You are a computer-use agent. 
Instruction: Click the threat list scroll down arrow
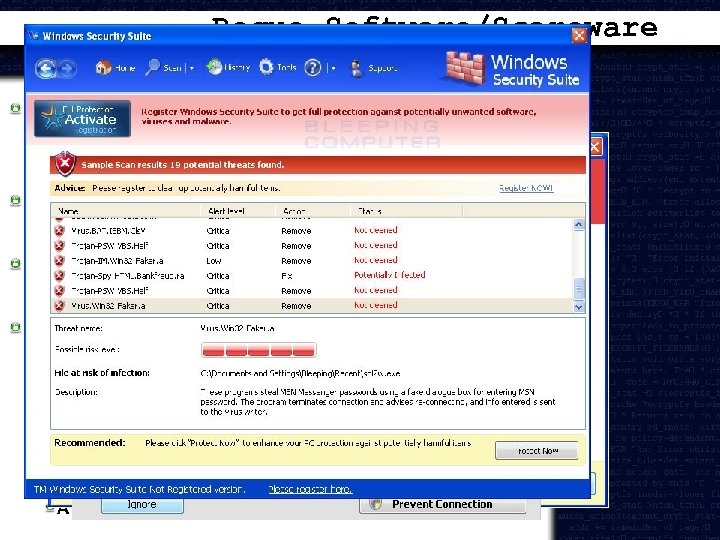(x=579, y=307)
